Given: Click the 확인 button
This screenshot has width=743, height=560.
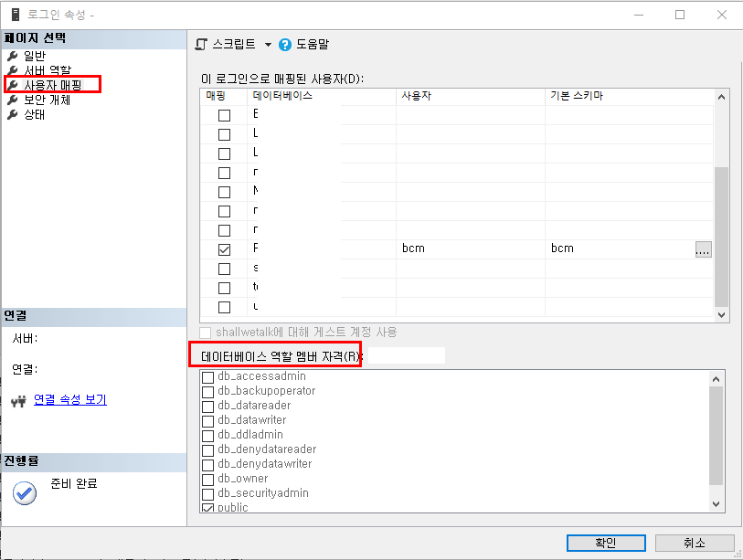Looking at the screenshot, I should pyautogui.click(x=606, y=543).
